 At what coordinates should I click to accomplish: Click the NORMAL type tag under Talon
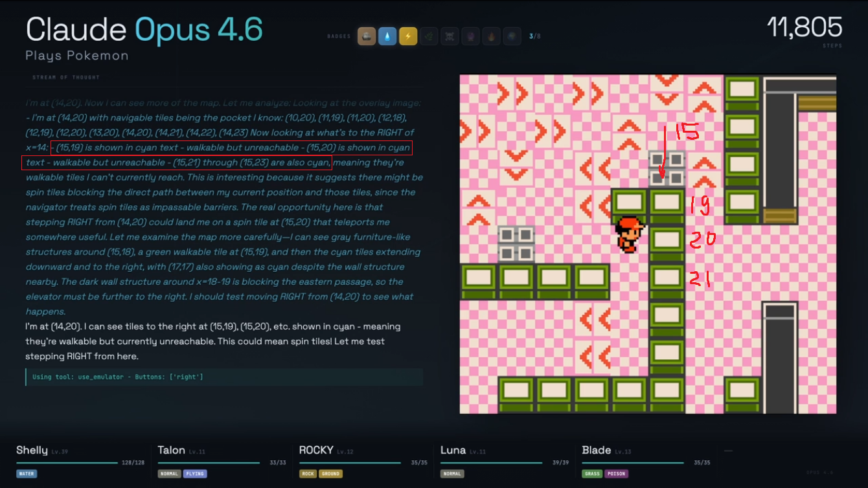tap(170, 474)
